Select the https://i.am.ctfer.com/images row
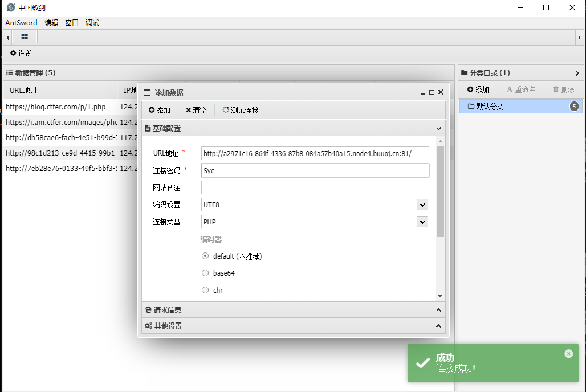Screen dimensions: 586x392 point(70,122)
